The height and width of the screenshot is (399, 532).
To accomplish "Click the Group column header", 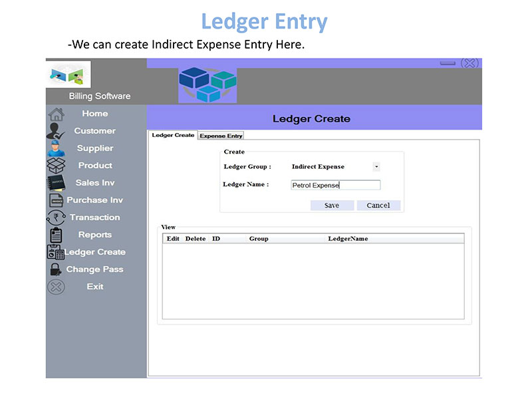I will click(x=259, y=239).
